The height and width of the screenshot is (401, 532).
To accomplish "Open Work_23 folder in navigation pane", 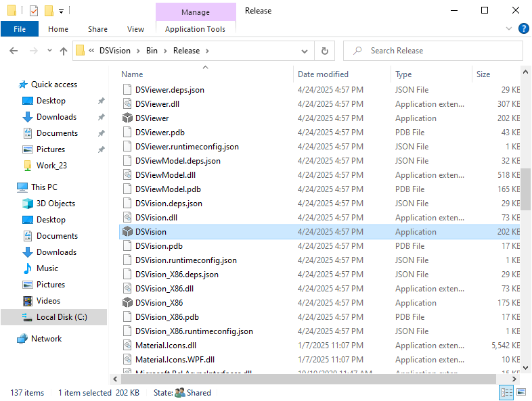I will 51,166.
